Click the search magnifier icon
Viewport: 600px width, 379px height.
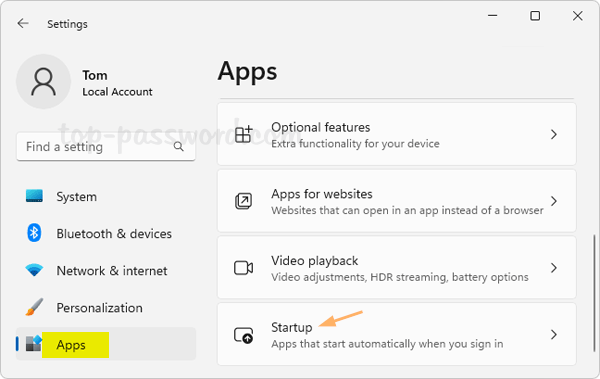click(x=179, y=146)
